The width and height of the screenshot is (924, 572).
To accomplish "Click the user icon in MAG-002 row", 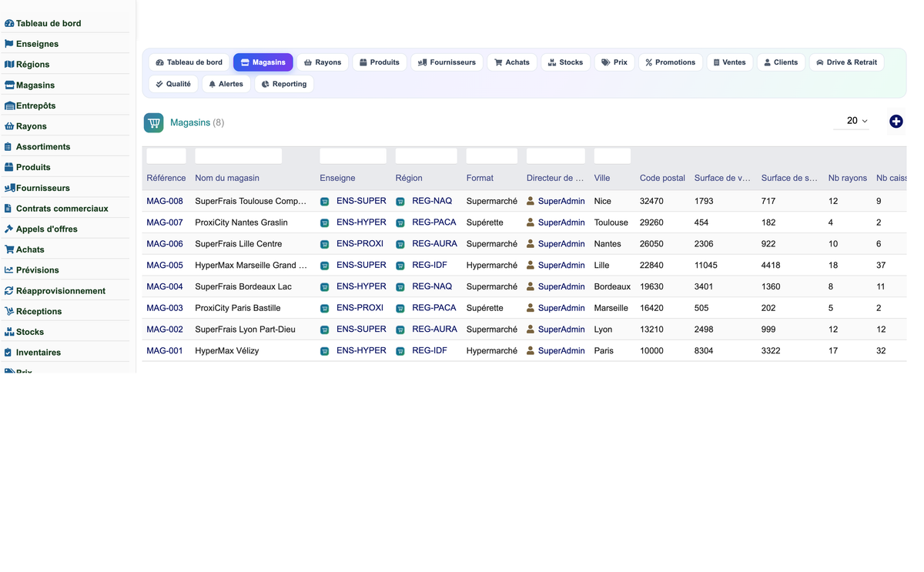I will 531,329.
